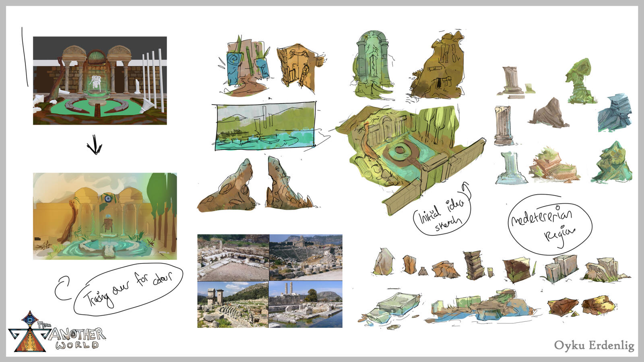This screenshot has width=644, height=362.
Task: Click the blue-grey jagged rock sketch
Action: click(614, 113)
